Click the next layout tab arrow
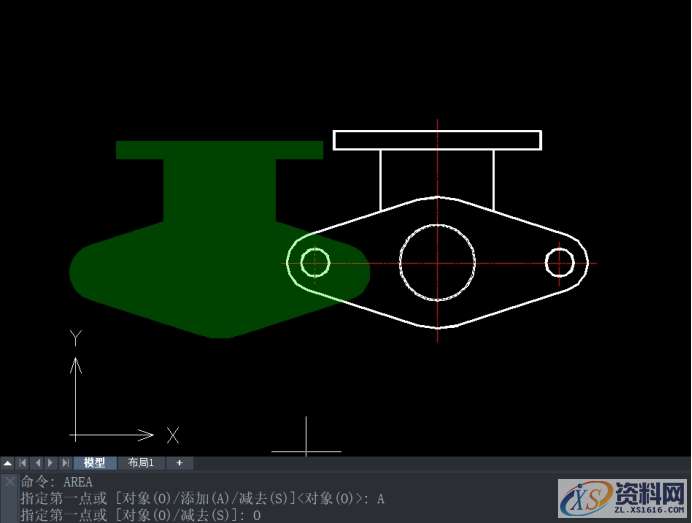The height and width of the screenshot is (523, 692). (x=51, y=463)
